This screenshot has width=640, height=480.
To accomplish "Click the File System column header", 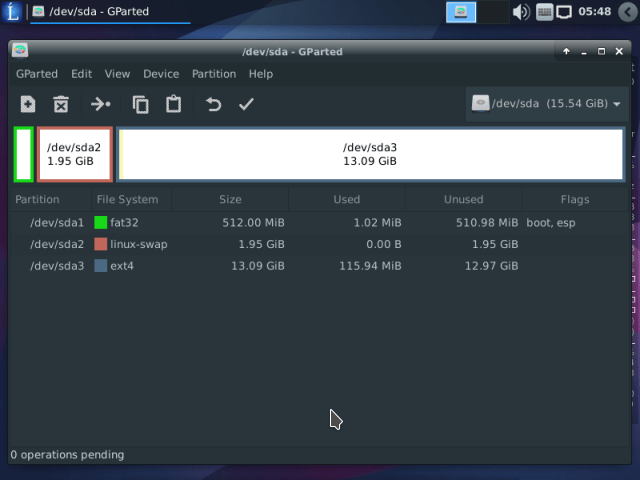I will point(131,199).
